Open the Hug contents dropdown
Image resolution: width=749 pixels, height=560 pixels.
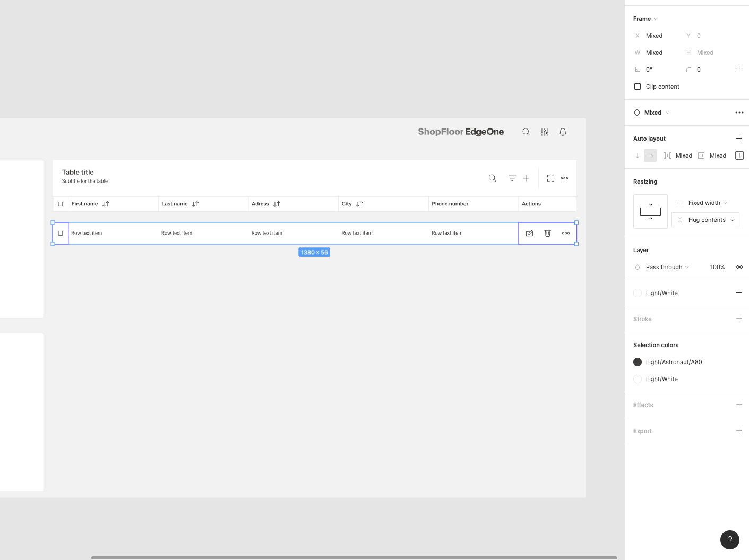pyautogui.click(x=706, y=220)
